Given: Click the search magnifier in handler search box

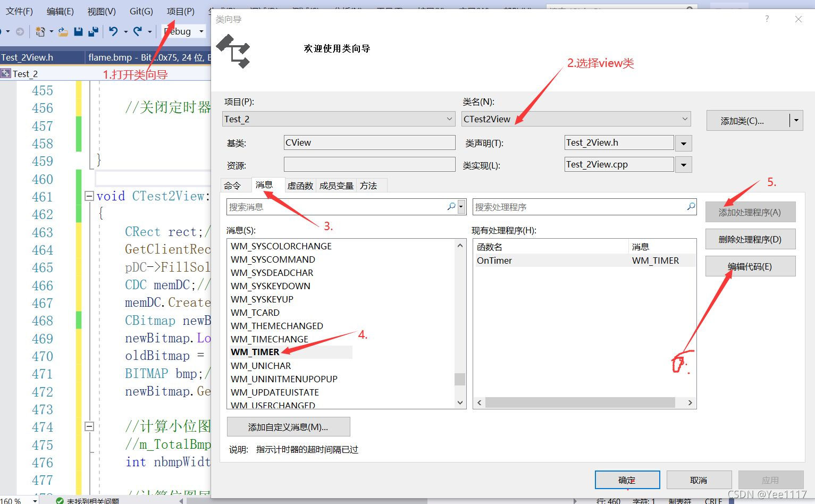Looking at the screenshot, I should 691,206.
